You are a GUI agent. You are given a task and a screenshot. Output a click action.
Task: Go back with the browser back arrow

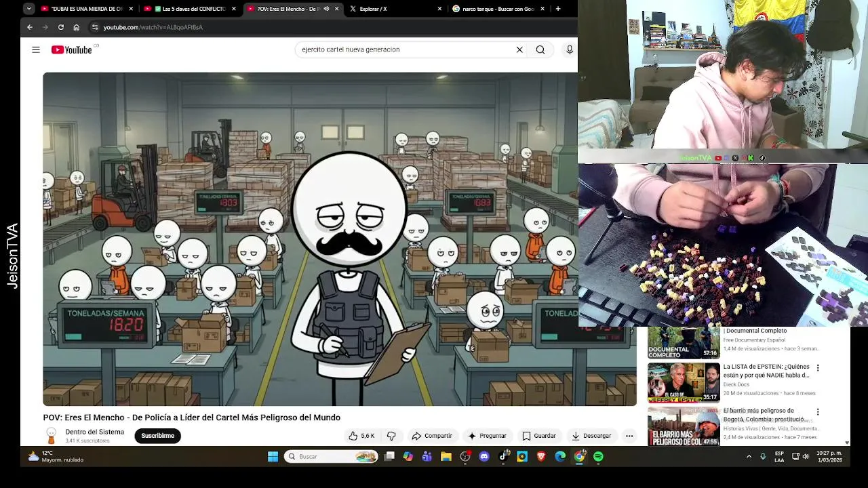tap(30, 27)
